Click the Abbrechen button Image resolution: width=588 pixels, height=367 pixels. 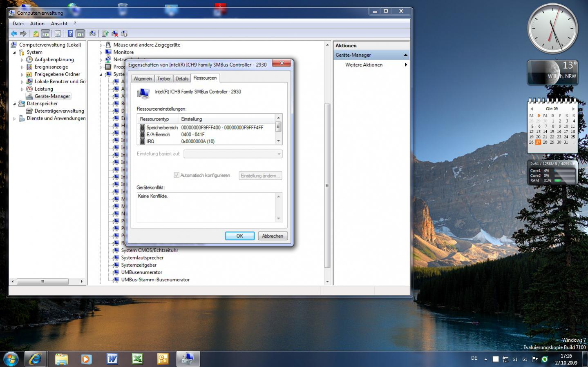pyautogui.click(x=273, y=236)
